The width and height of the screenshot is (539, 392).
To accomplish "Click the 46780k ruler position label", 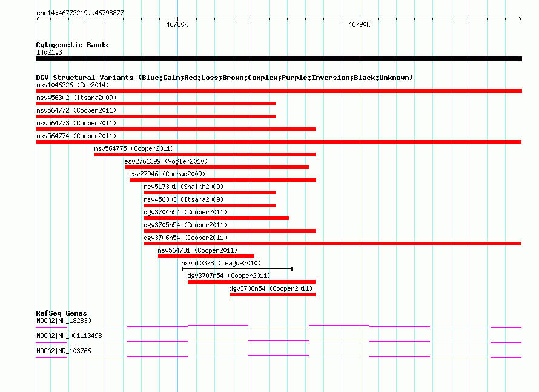I will [x=177, y=24].
